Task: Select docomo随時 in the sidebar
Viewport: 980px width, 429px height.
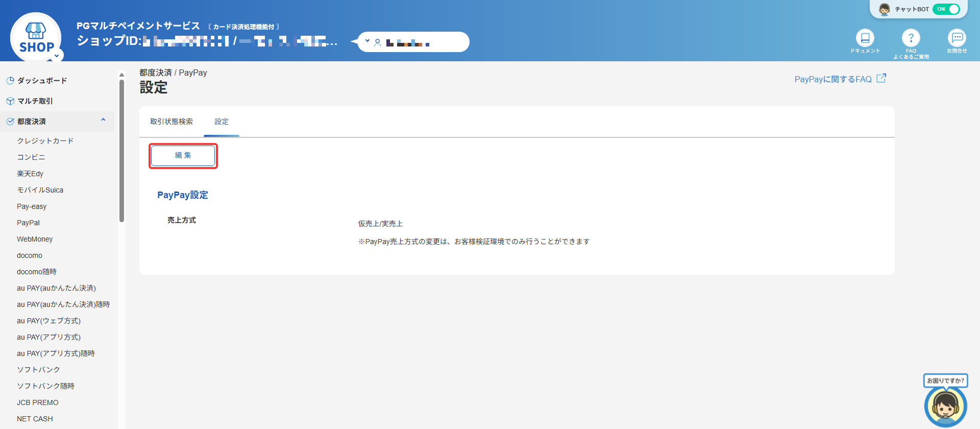Action: [x=37, y=272]
